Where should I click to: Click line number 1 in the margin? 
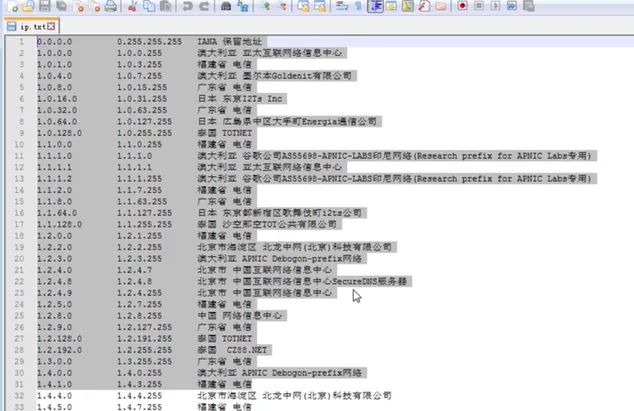point(21,42)
